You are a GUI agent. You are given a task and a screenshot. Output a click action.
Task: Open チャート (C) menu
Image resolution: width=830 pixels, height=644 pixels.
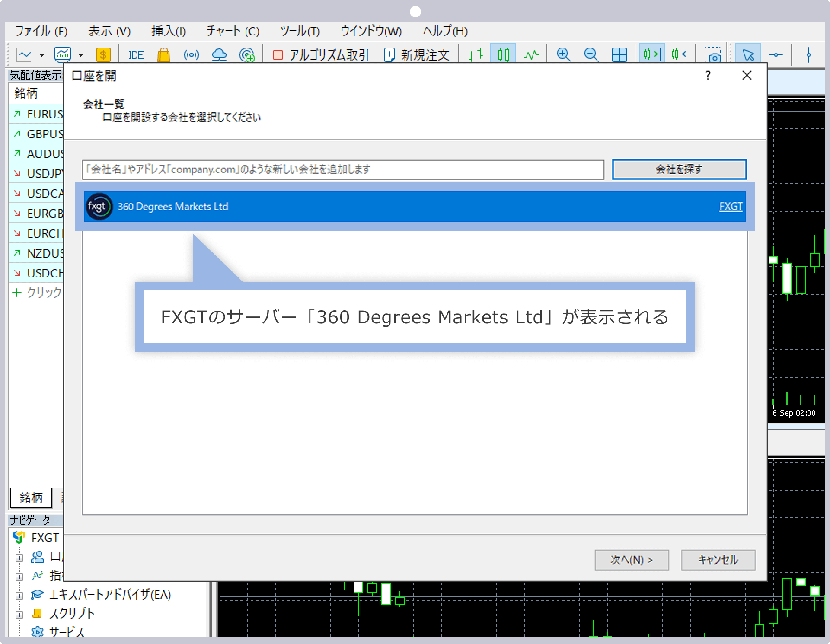pos(233,31)
